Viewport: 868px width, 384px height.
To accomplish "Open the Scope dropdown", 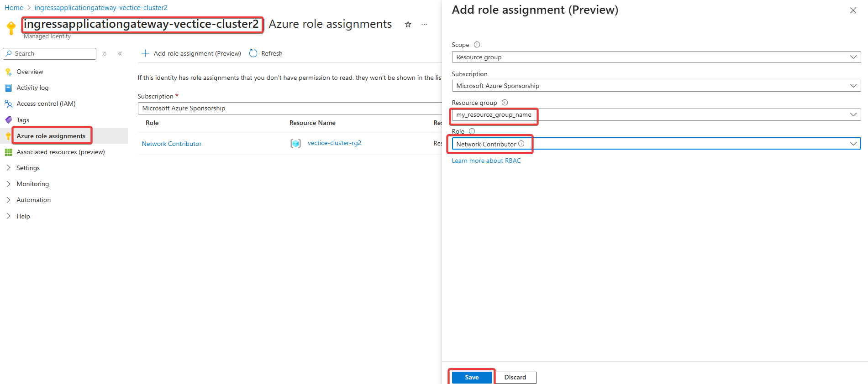I will [656, 57].
